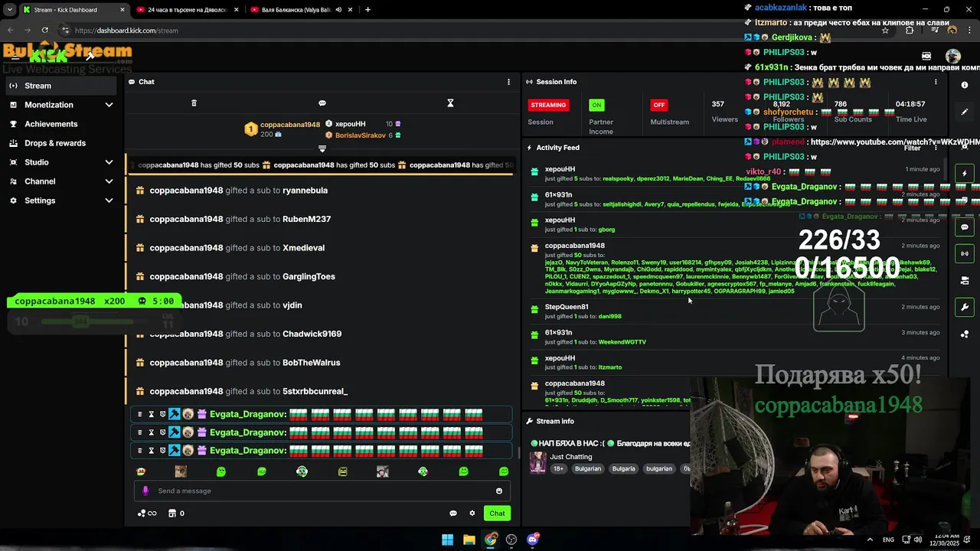Click the Just Chatting category thumbnail
The width and height of the screenshot is (980, 551).
[x=538, y=462]
